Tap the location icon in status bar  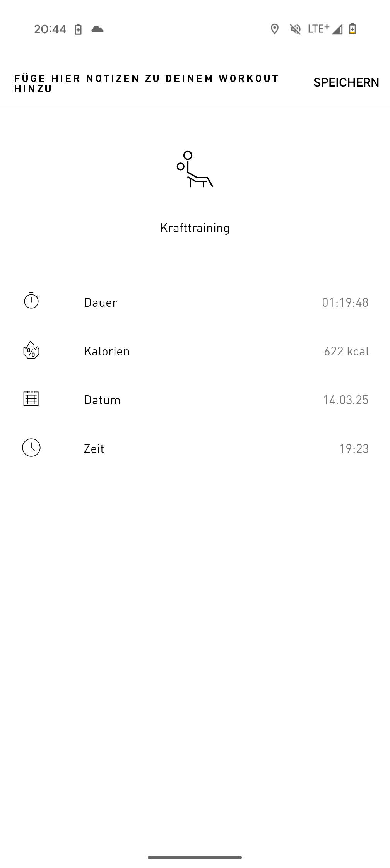275,29
